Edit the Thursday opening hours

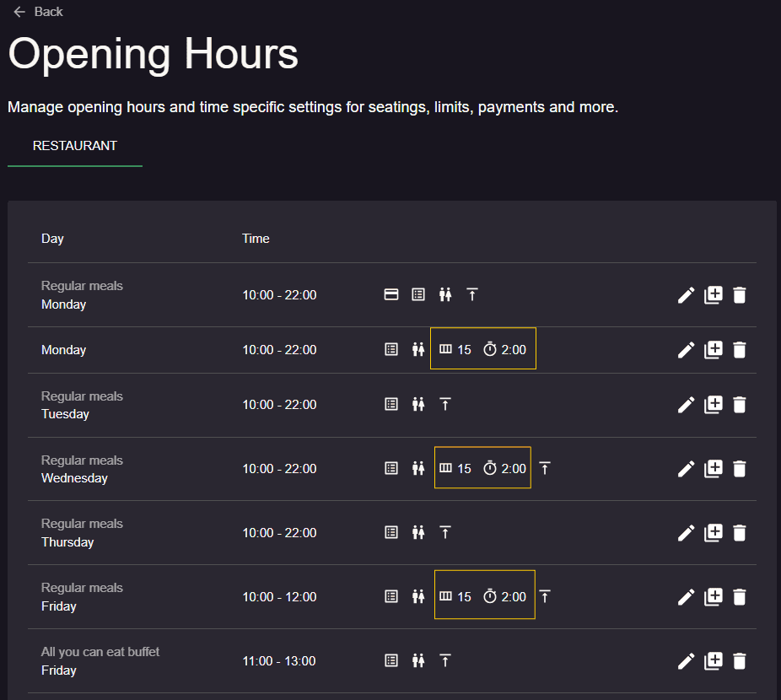click(686, 533)
